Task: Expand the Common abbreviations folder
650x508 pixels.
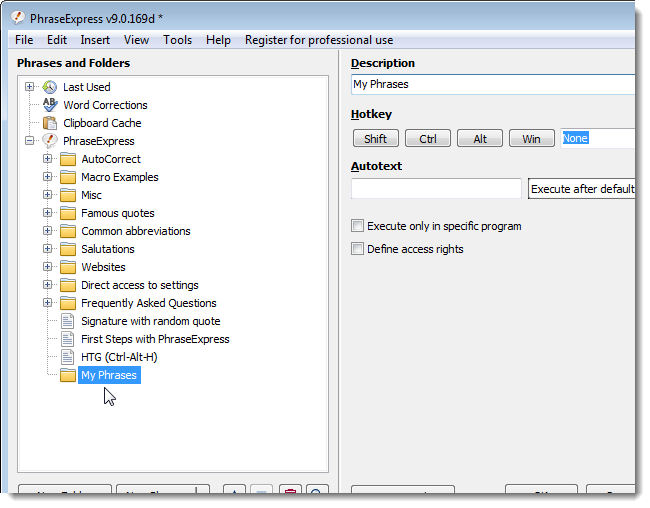Action: click(47, 231)
